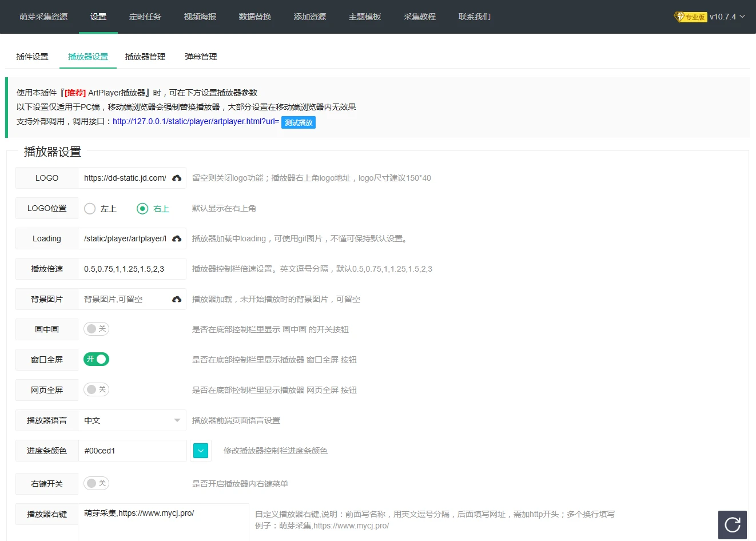Click the 专业版 diamond badge icon
Screen dimensions: 756x541
(680, 17)
